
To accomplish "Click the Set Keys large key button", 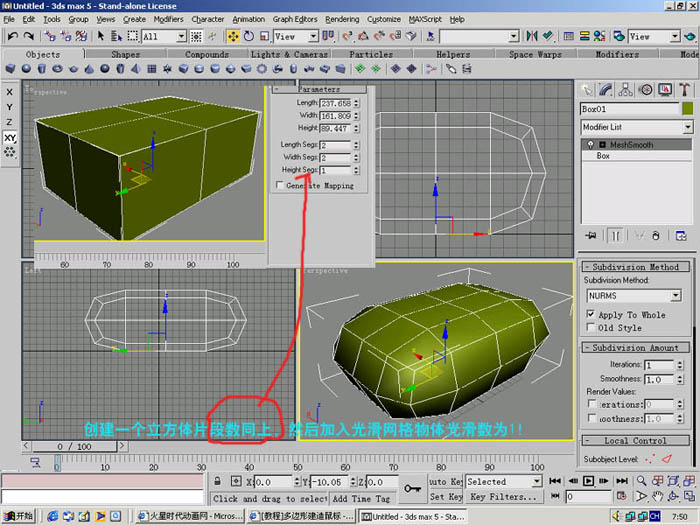I will [x=412, y=488].
